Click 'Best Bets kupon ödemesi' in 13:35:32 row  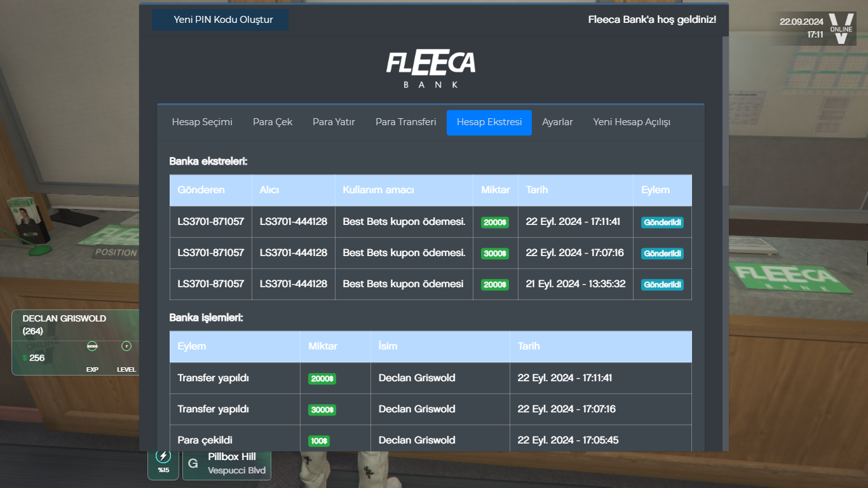tap(403, 284)
